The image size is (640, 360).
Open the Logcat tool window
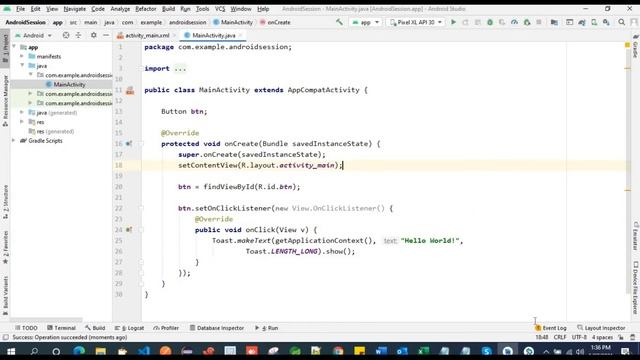pyautogui.click(x=129, y=328)
